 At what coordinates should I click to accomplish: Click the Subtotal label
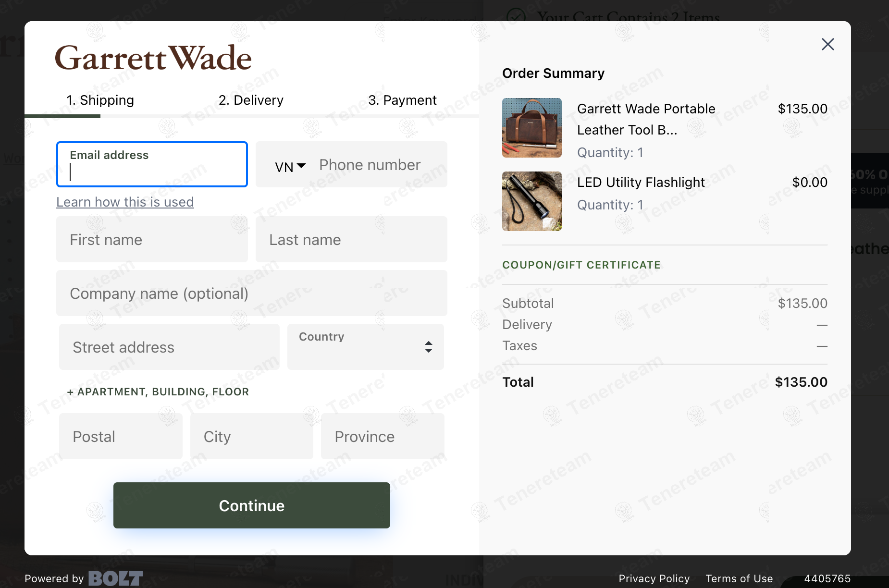click(528, 303)
